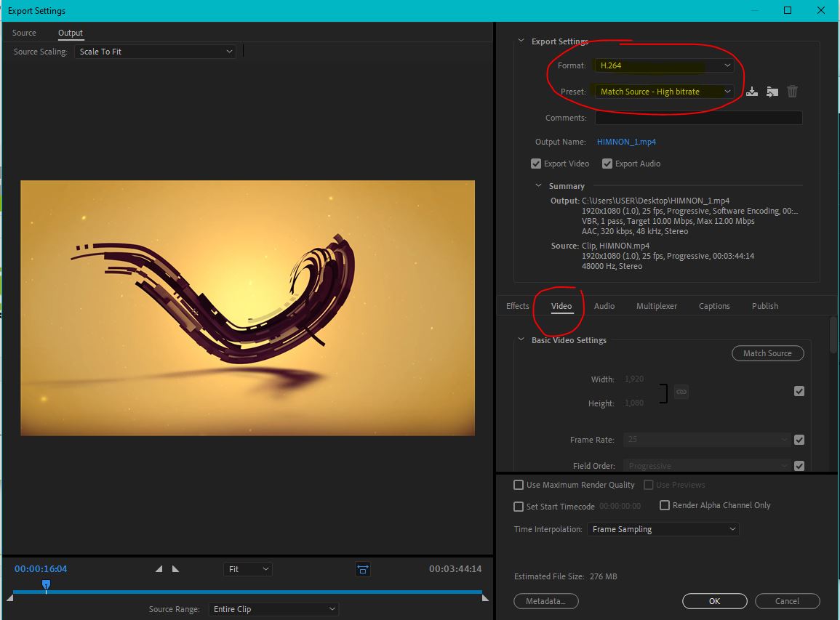This screenshot has width=840, height=620.
Task: Switch to the Audio tab
Action: [604, 306]
